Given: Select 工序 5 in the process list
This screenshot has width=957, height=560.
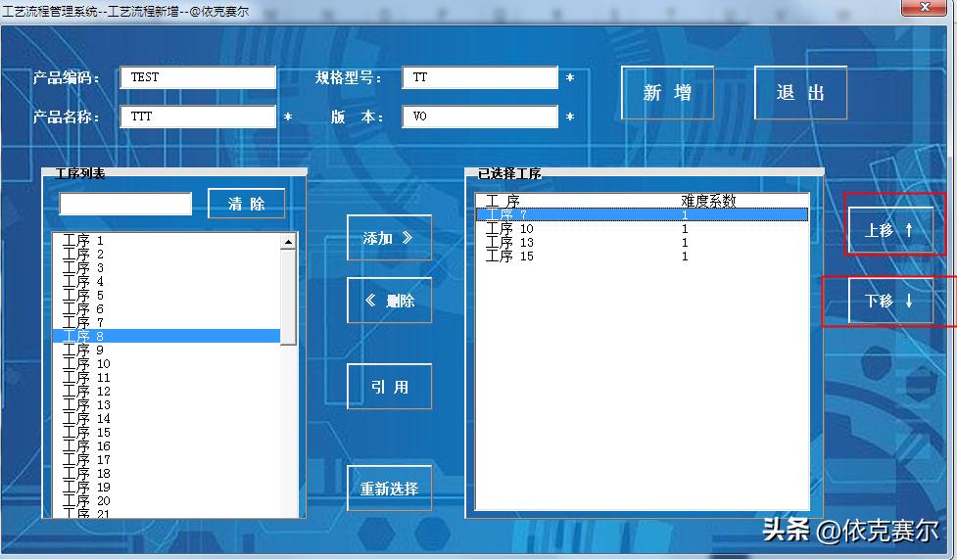Looking at the screenshot, I should [x=166, y=296].
